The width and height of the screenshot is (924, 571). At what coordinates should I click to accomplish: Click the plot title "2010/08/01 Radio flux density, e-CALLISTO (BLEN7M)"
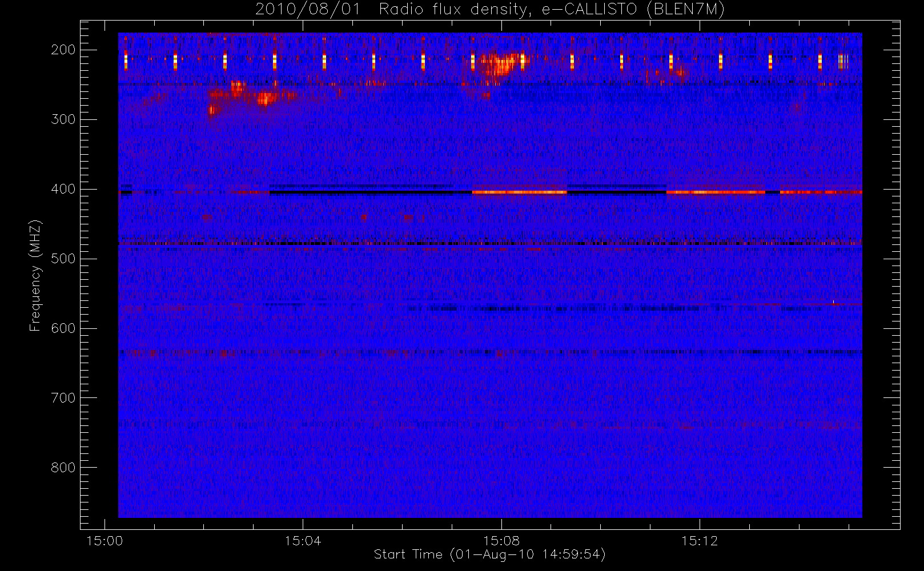[x=490, y=10]
